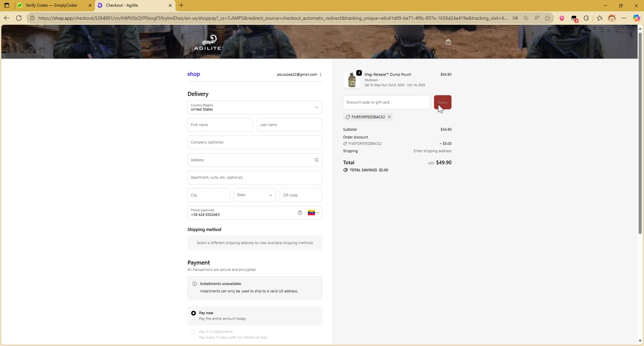Click the Mag-Release Dump Pouch thumbnail
This screenshot has height=346, width=644.
[352, 80]
